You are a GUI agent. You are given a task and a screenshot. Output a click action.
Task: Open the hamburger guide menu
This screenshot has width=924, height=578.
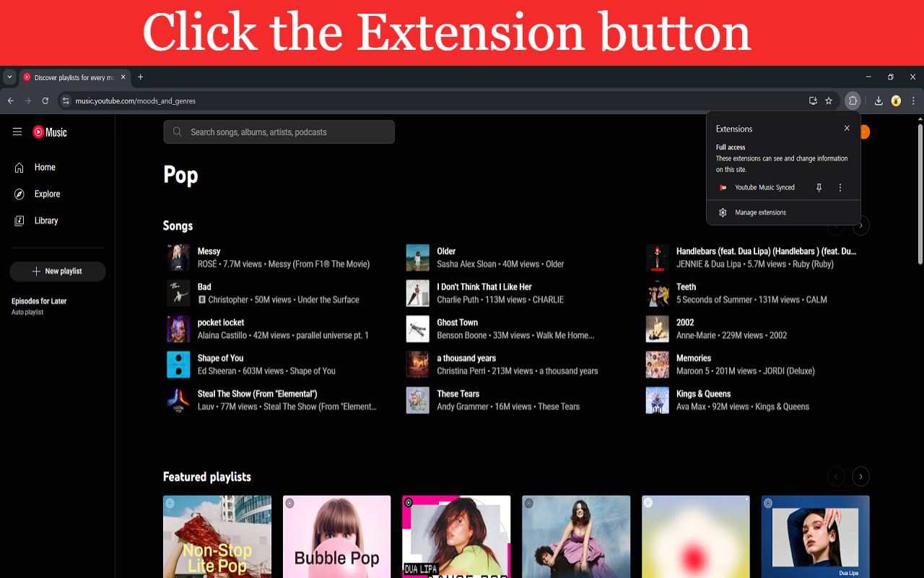[x=17, y=131]
